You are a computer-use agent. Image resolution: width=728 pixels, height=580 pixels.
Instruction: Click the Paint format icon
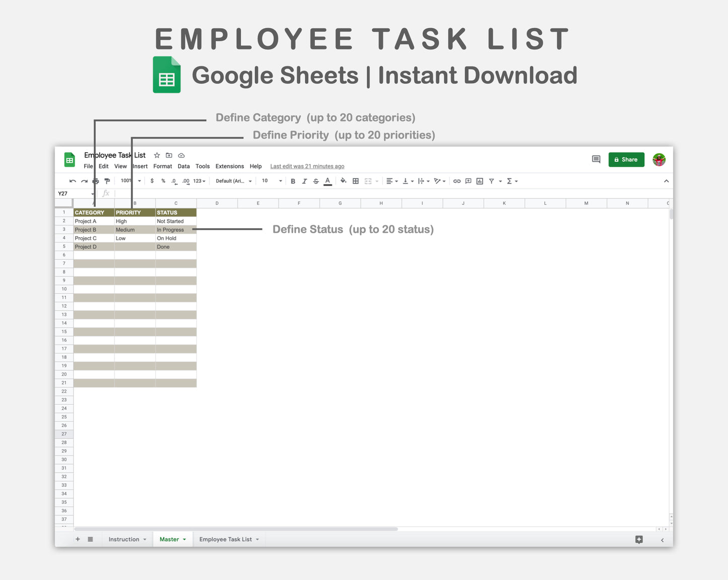(107, 181)
